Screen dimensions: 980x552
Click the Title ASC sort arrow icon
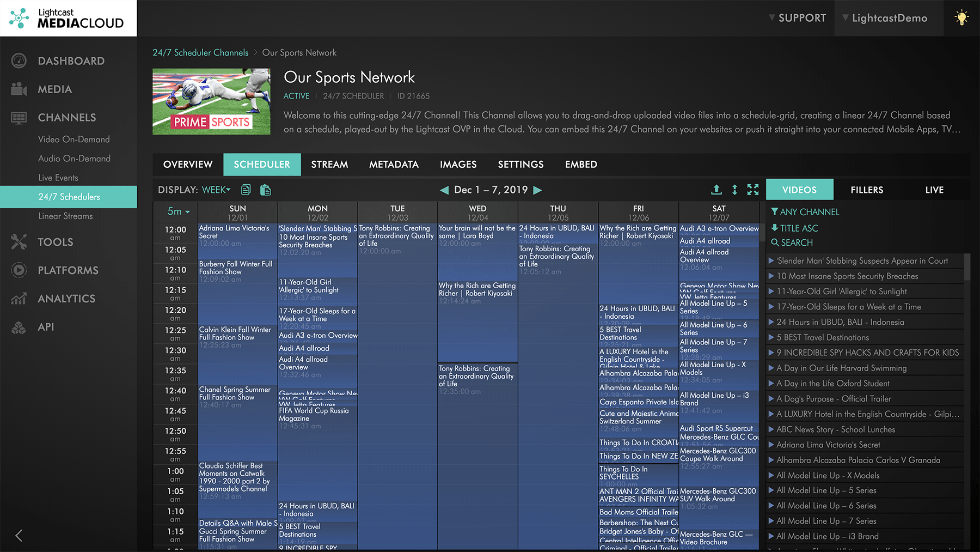point(775,228)
